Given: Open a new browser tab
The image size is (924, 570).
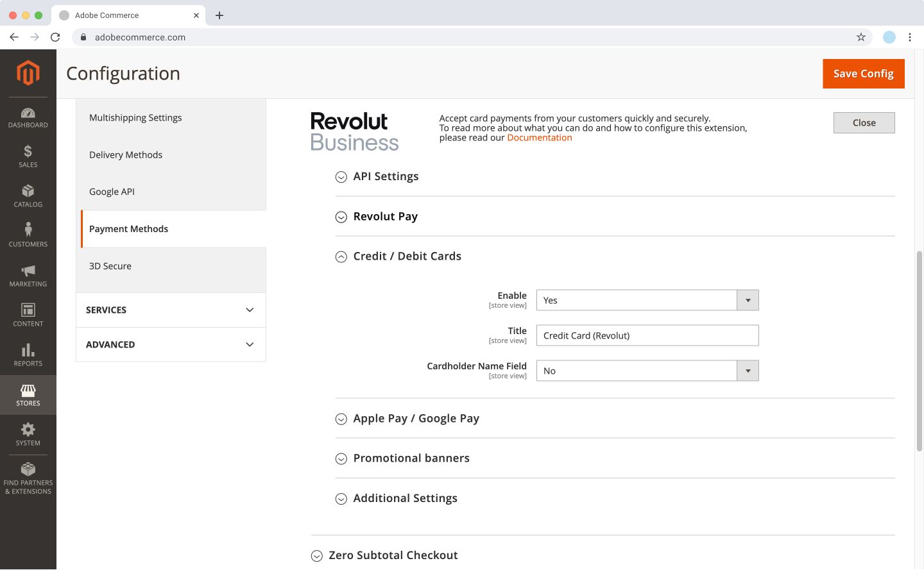Looking at the screenshot, I should [x=219, y=15].
